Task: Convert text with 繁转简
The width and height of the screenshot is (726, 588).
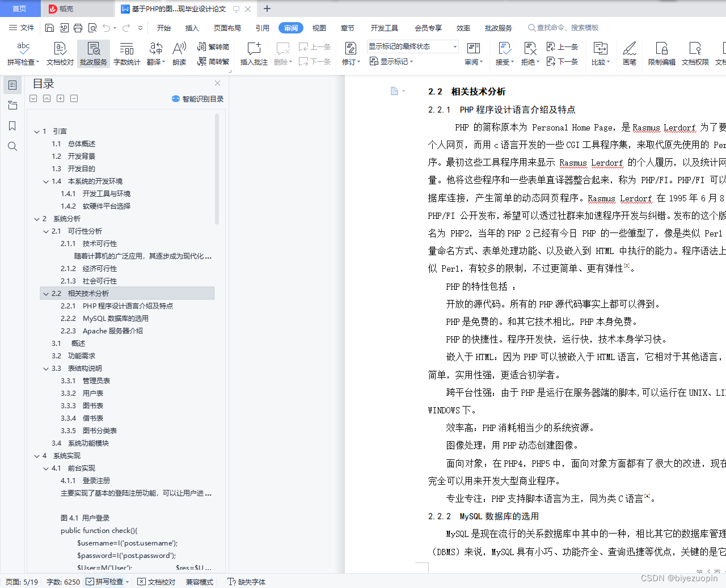Action: pos(213,47)
